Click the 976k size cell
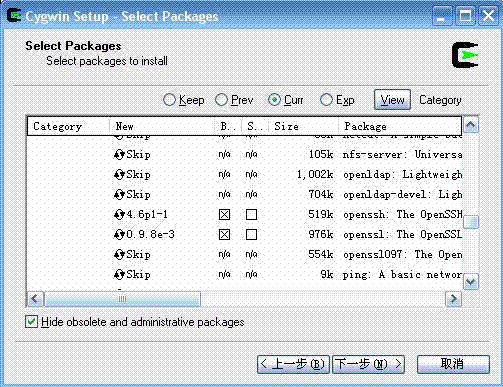The height and width of the screenshot is (387, 503). [321, 234]
